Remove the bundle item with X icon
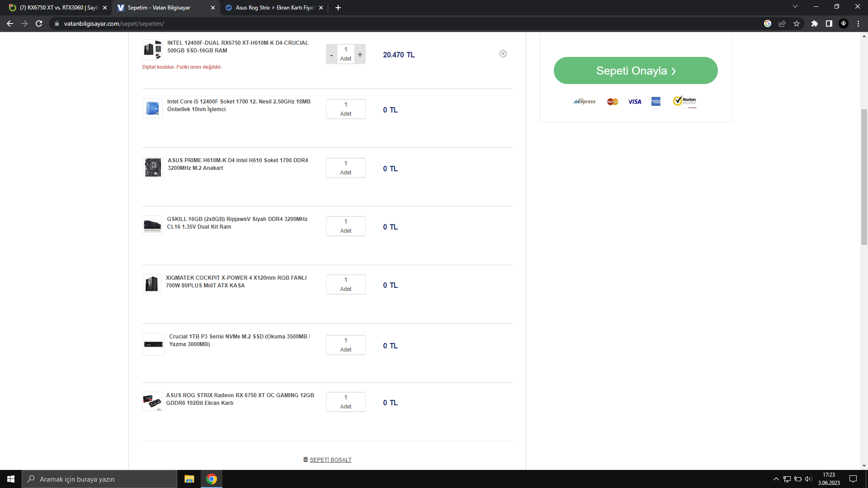The width and height of the screenshot is (868, 488). [503, 54]
